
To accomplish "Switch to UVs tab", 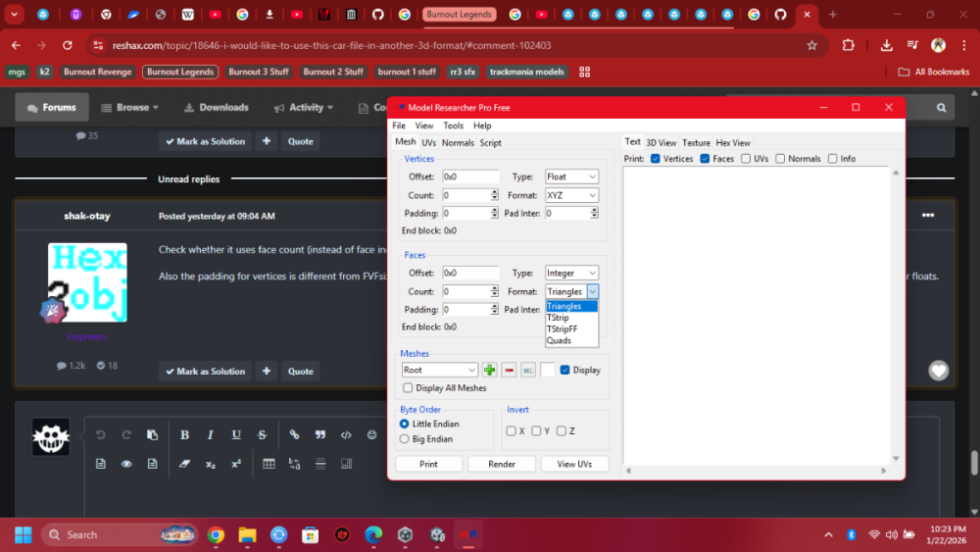I will pyautogui.click(x=429, y=142).
